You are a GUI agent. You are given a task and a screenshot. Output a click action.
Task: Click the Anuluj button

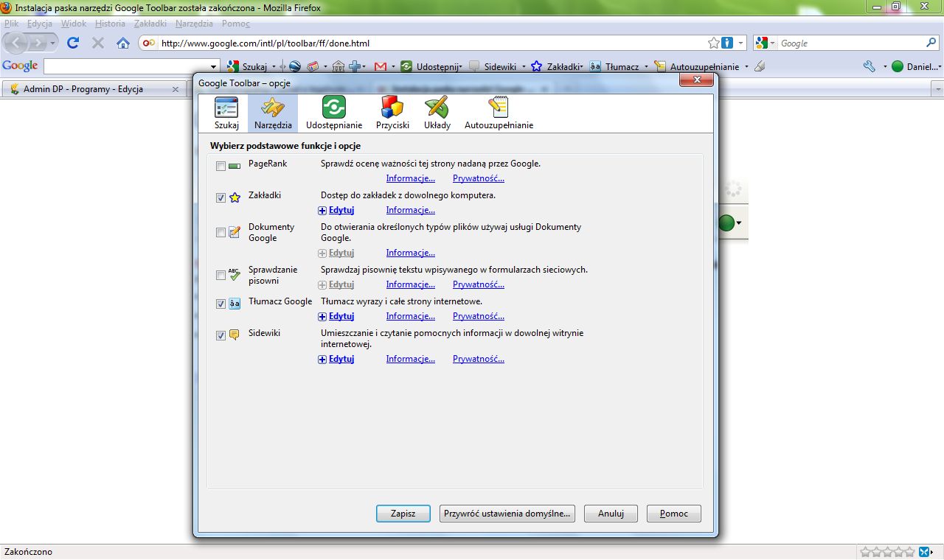tap(611, 514)
